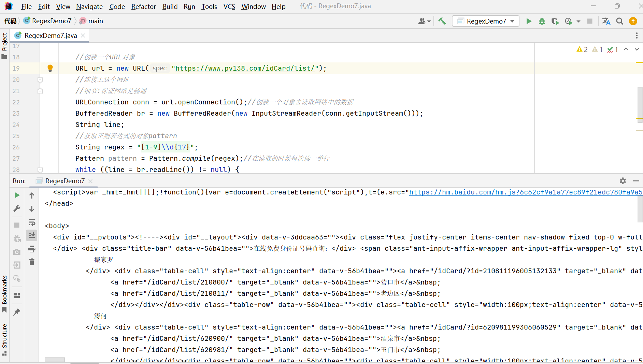This screenshot has width=643, height=364.
Task: Run RegexDemo7 with the green play button
Action: pyautogui.click(x=529, y=21)
